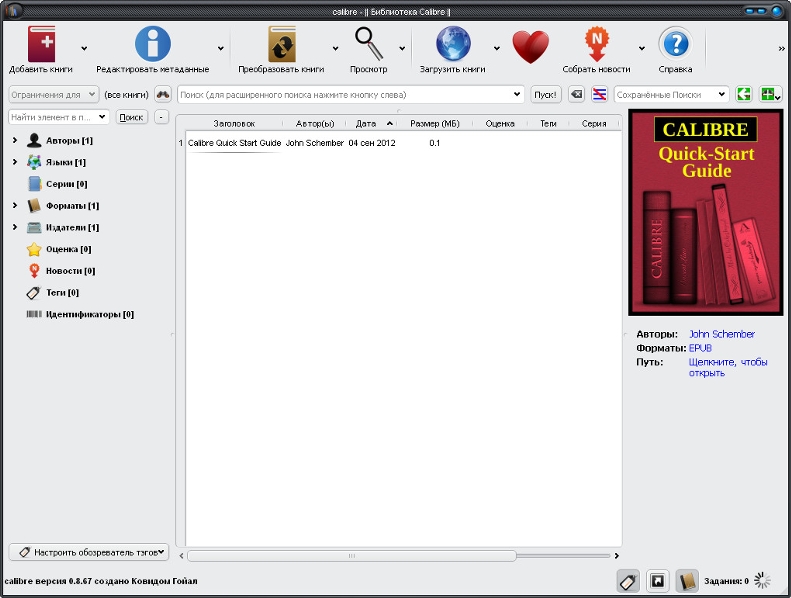Show more toolbar items via chevron

[781, 48]
